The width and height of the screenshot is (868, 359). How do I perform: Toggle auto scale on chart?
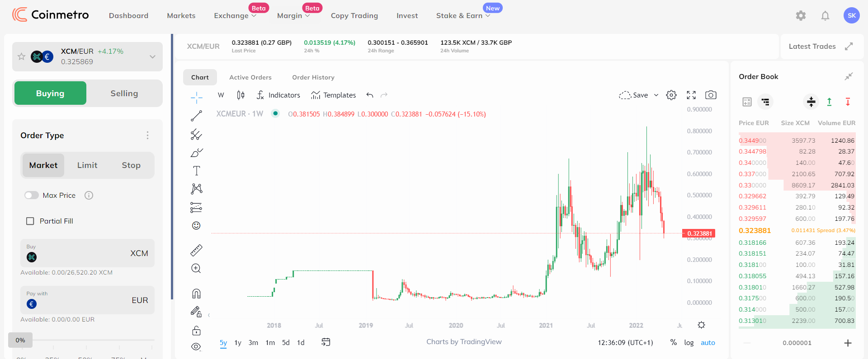pos(708,342)
